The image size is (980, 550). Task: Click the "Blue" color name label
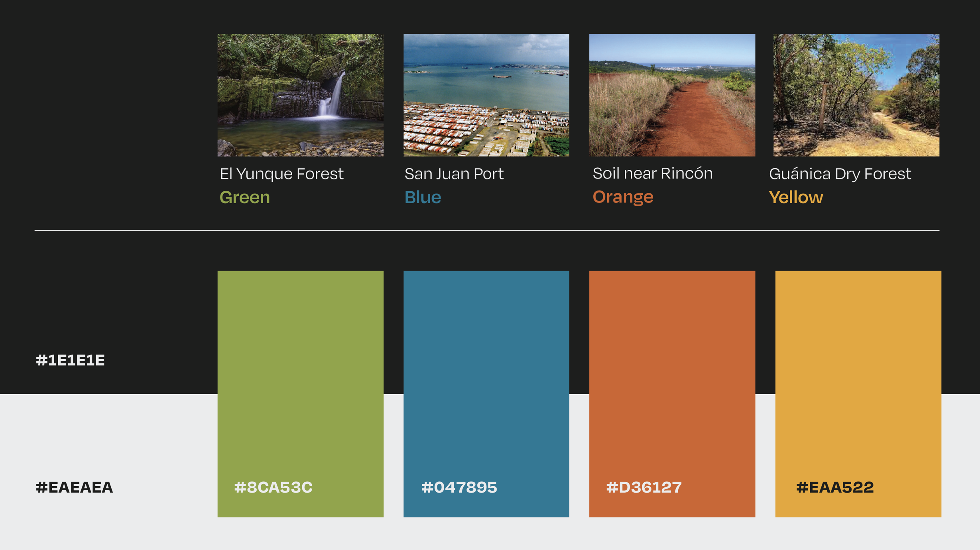423,197
